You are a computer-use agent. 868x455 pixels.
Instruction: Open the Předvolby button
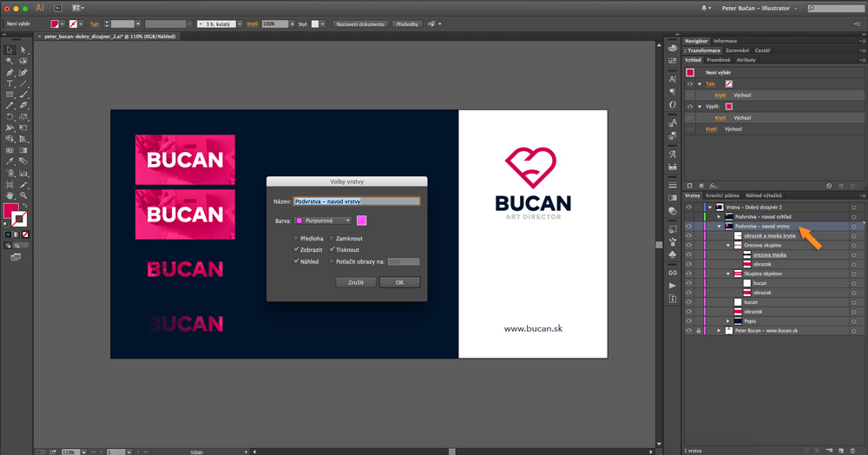(407, 23)
